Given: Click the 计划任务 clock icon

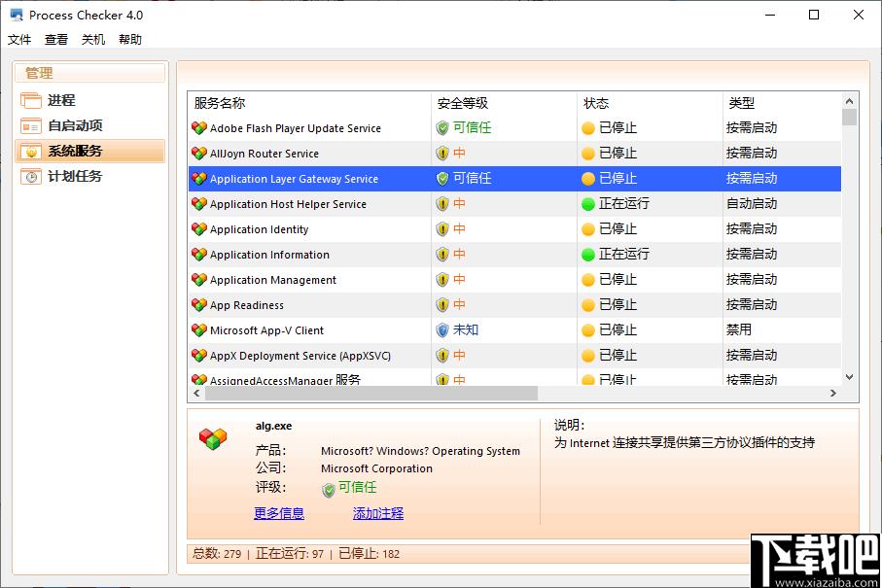Looking at the screenshot, I should 31,177.
